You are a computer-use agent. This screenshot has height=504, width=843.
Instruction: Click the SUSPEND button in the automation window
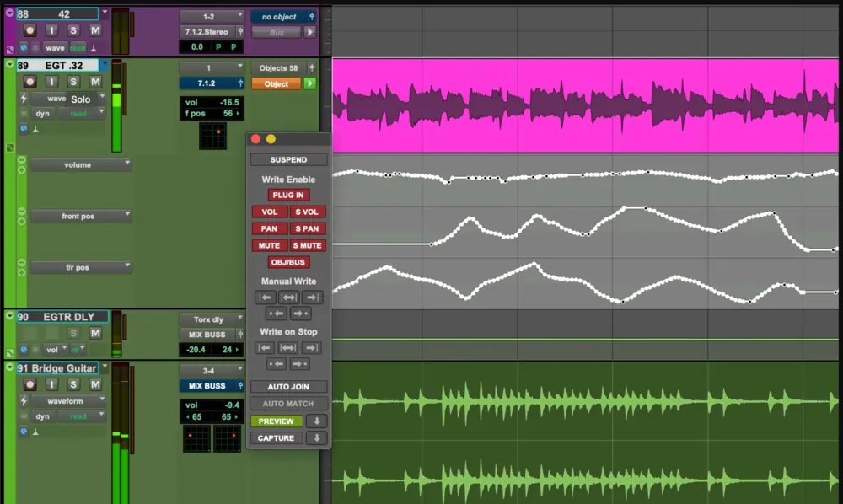coord(288,158)
